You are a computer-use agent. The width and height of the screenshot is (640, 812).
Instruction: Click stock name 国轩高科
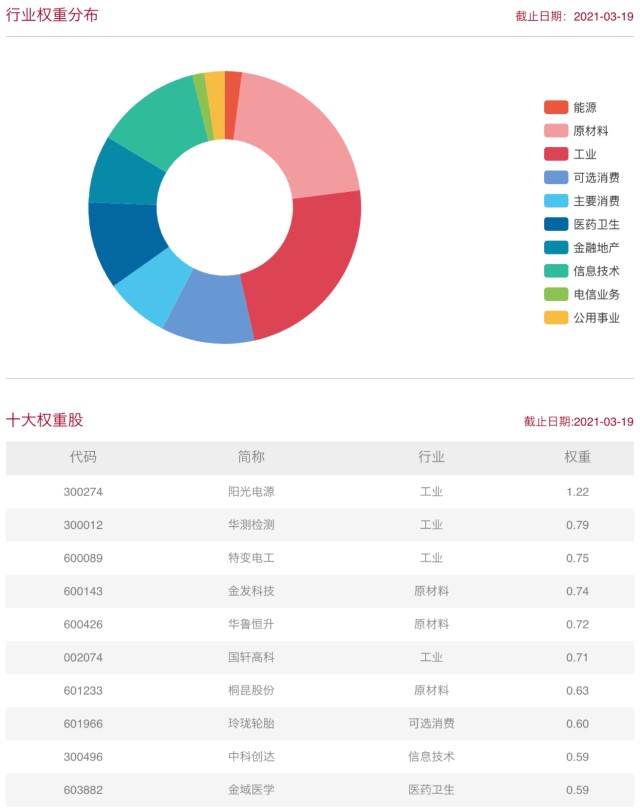tap(251, 657)
